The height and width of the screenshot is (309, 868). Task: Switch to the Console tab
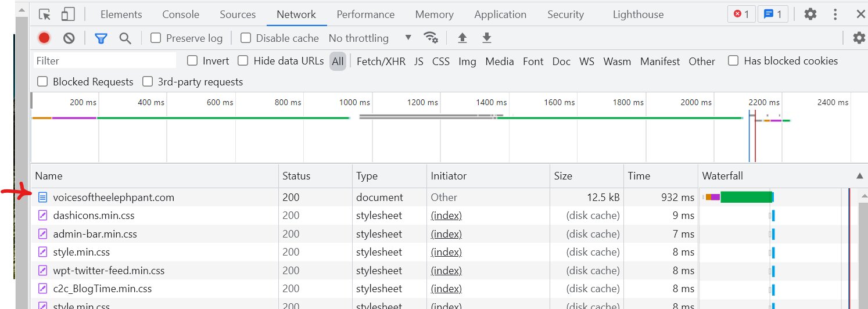[181, 15]
